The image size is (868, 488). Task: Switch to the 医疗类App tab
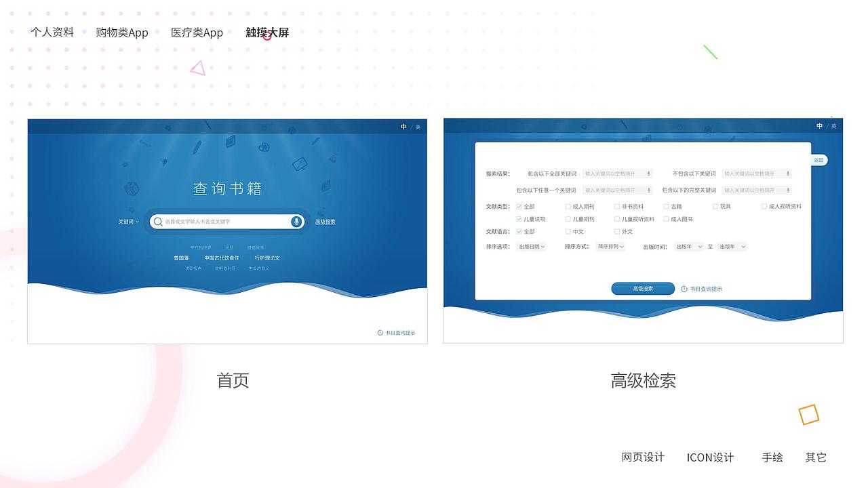pyautogui.click(x=197, y=32)
